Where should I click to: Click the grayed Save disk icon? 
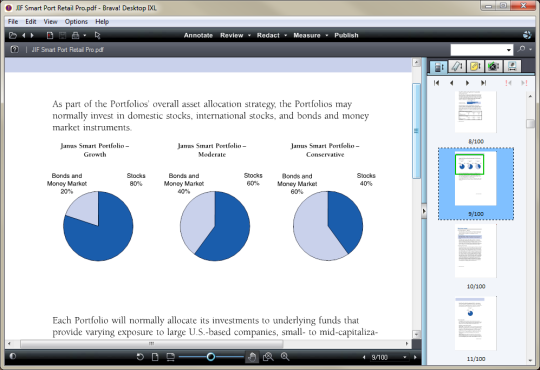coord(62,35)
